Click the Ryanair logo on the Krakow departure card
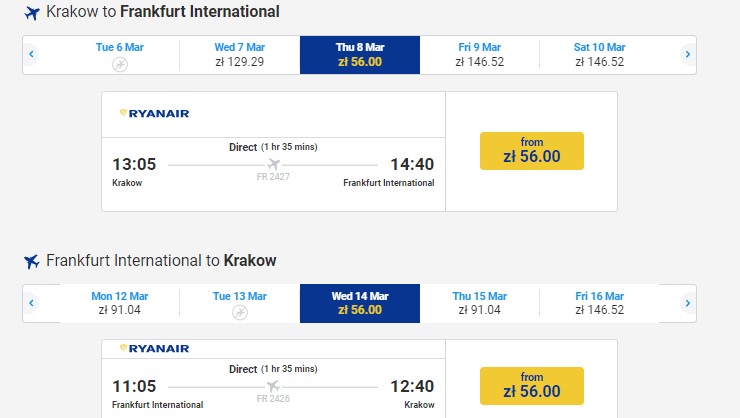Image resolution: width=740 pixels, height=418 pixels. (x=154, y=114)
